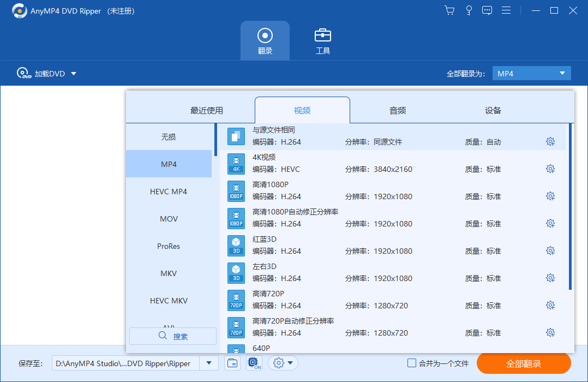This screenshot has width=588, height=382.
Task: Click the AnyMP4 DVD Ripper logo
Action: 20,11
